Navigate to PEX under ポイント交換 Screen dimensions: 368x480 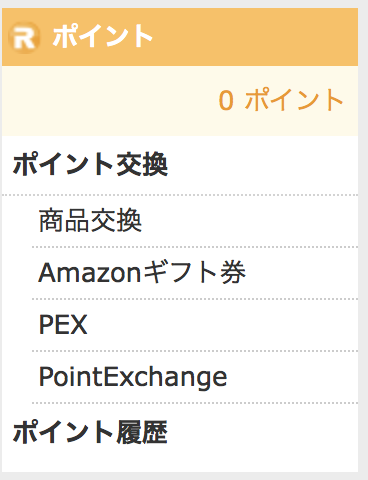[63, 325]
